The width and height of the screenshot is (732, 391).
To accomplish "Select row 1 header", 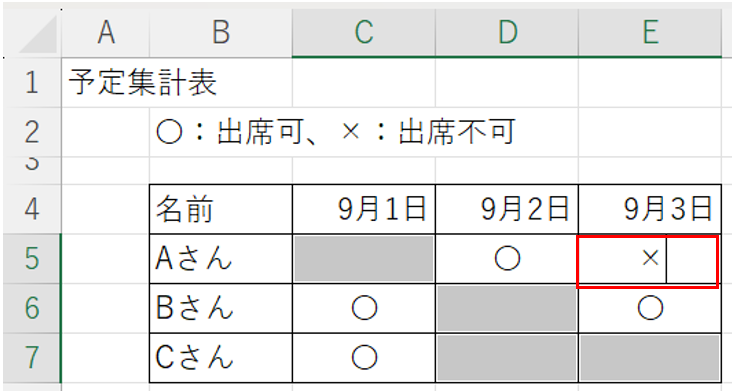I will point(32,83).
